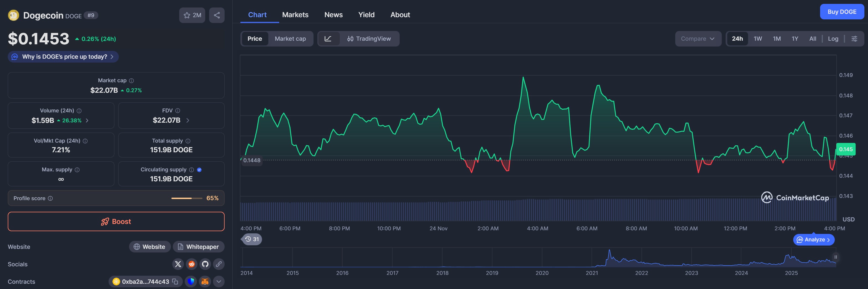
Task: Click the Buy DOGE button
Action: point(841,12)
